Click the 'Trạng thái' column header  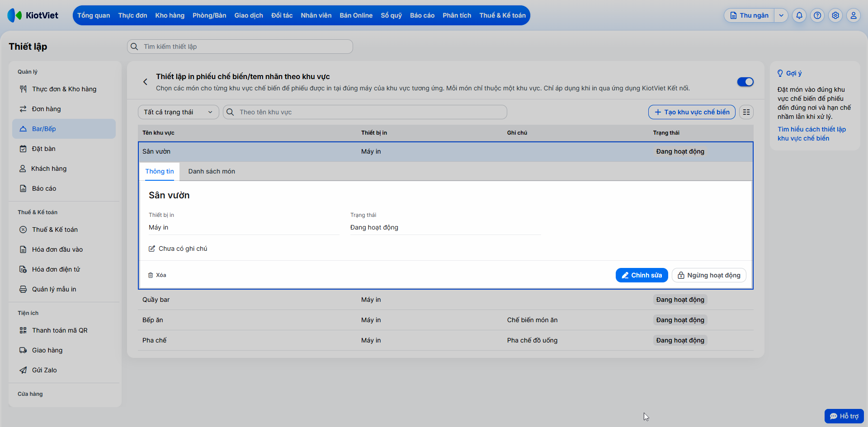[666, 133]
